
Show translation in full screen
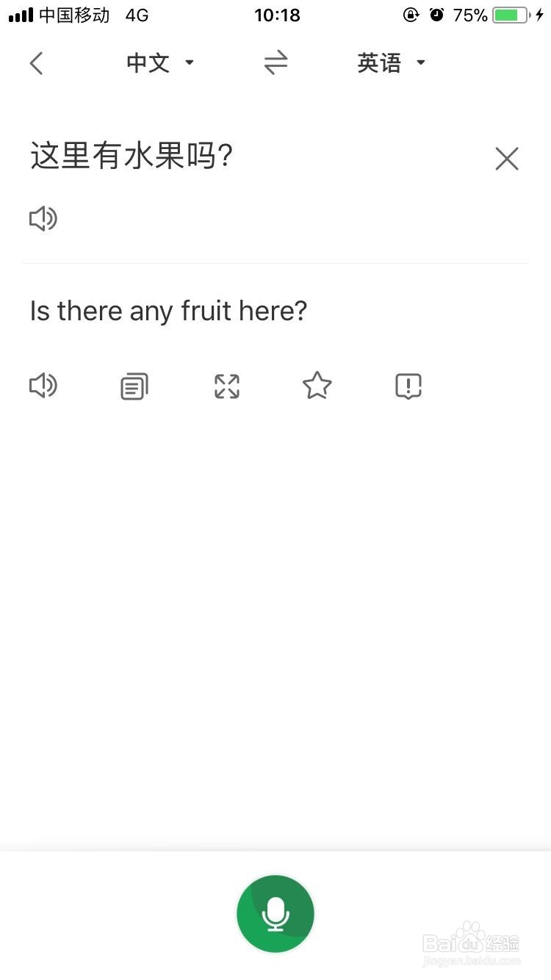[226, 386]
